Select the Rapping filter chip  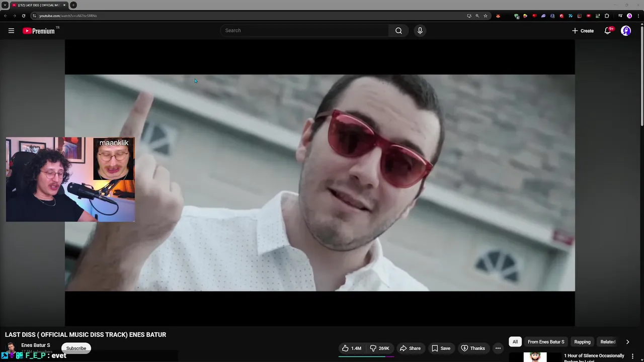[x=582, y=342]
